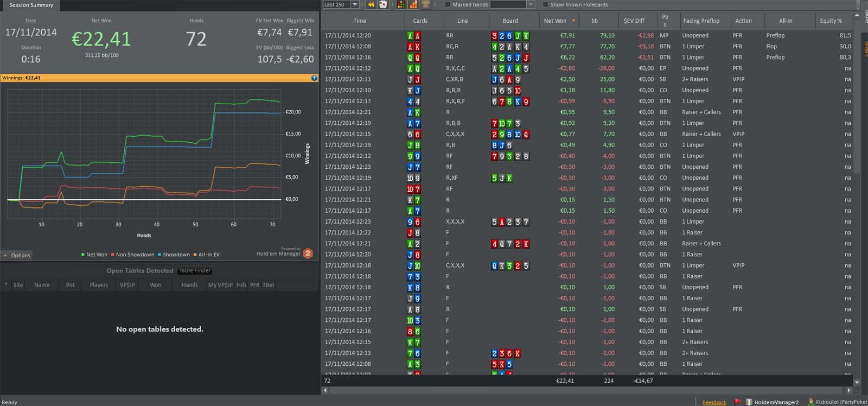Select the 66 hand at 12:15
Screen dimensions: 868x406
[x=587, y=134]
